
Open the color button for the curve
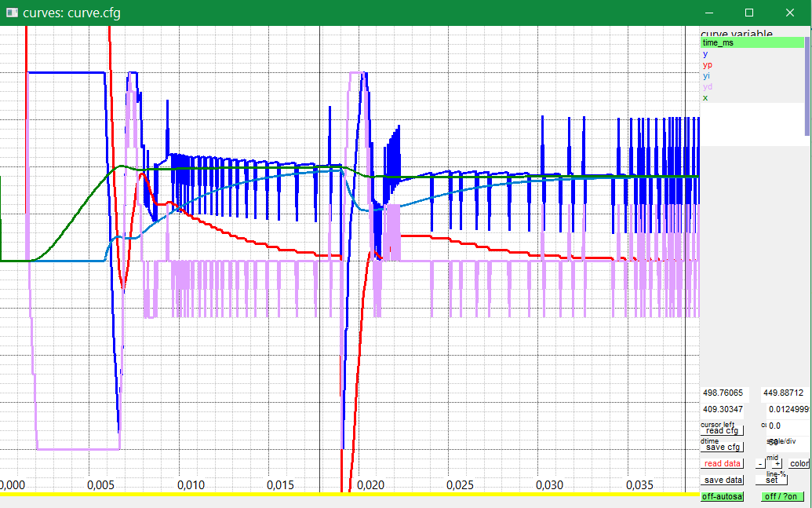pos(799,463)
